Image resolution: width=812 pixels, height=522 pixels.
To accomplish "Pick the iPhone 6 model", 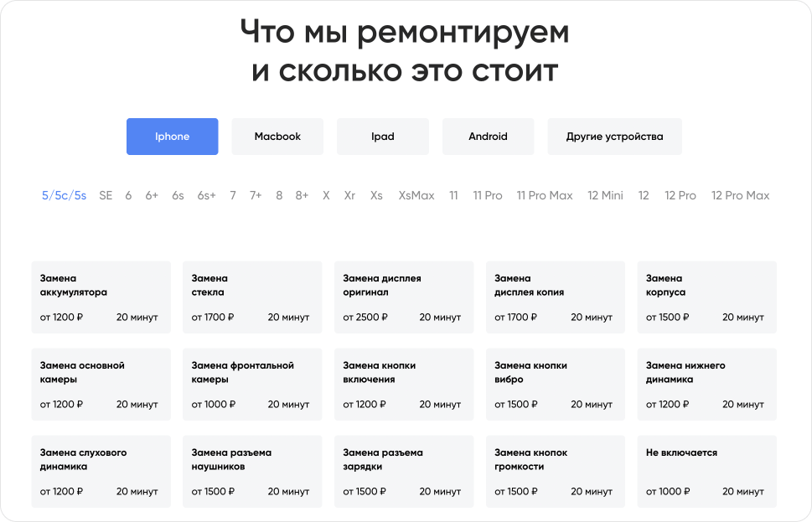I will (128, 195).
